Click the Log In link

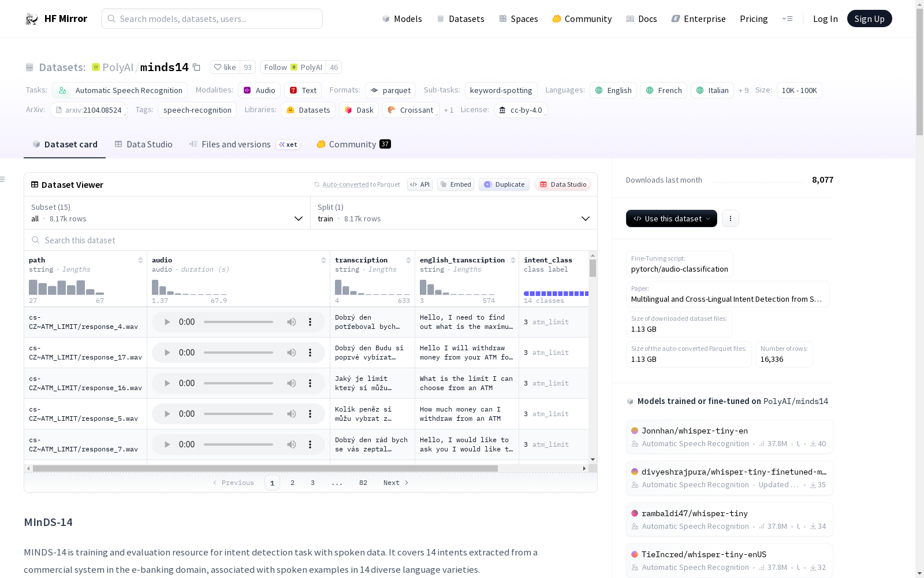coord(825,18)
